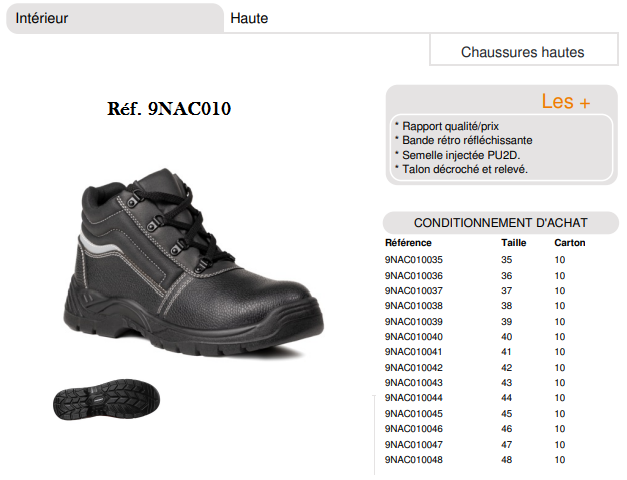Pick reference 9NAC010044 for size 44
627x480 pixels.
(x=415, y=398)
